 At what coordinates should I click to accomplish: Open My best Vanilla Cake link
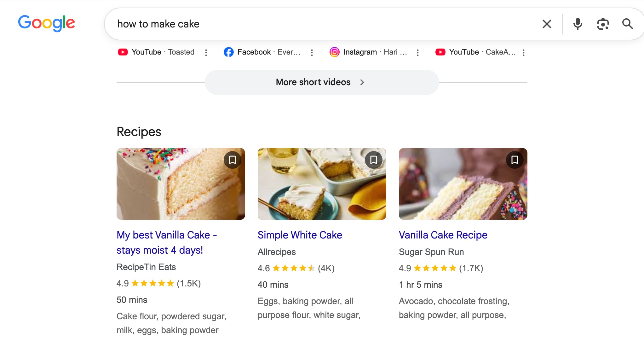[167, 242]
